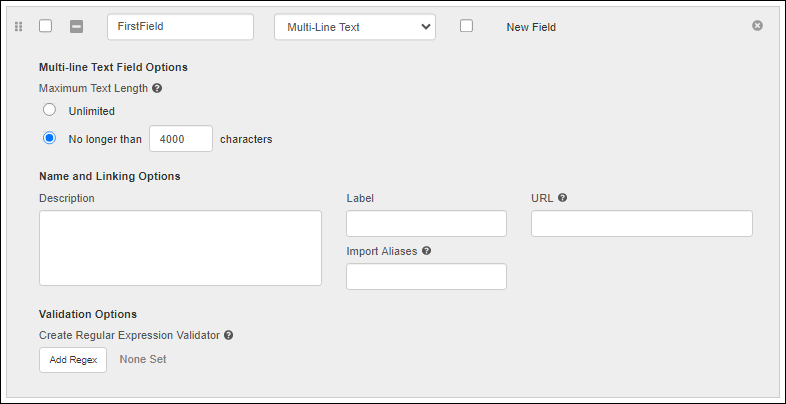Tick the selection checkbox left of FirstField
The width and height of the screenshot is (786, 404).
coord(45,26)
